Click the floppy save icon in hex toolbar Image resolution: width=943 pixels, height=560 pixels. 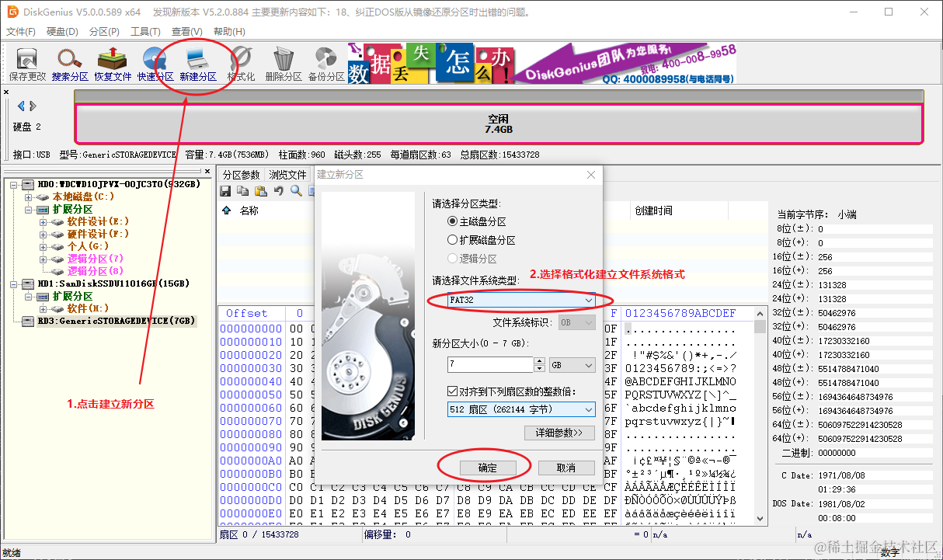[225, 190]
